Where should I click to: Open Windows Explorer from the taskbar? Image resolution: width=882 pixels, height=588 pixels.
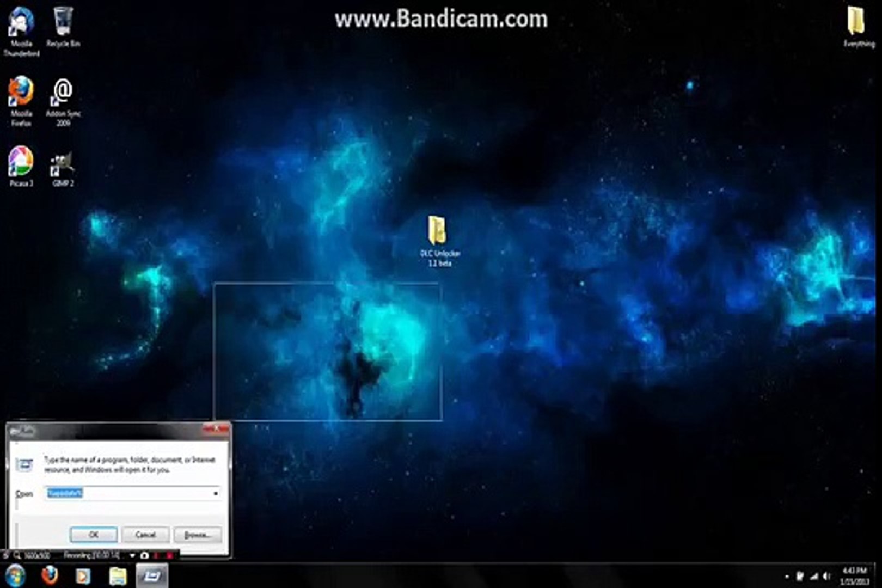118,575
